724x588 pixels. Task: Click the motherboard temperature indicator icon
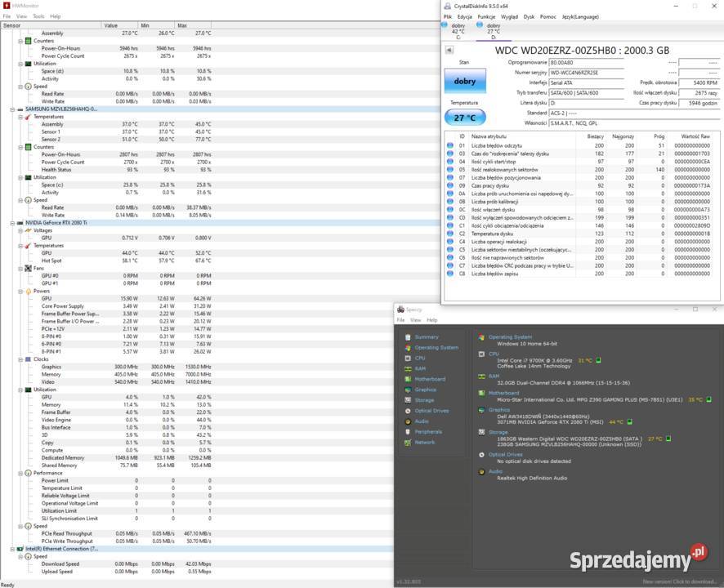708,399
